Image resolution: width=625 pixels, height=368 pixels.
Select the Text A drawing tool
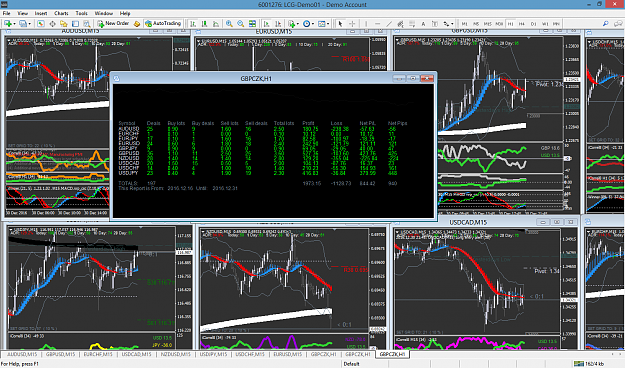tap(423, 24)
